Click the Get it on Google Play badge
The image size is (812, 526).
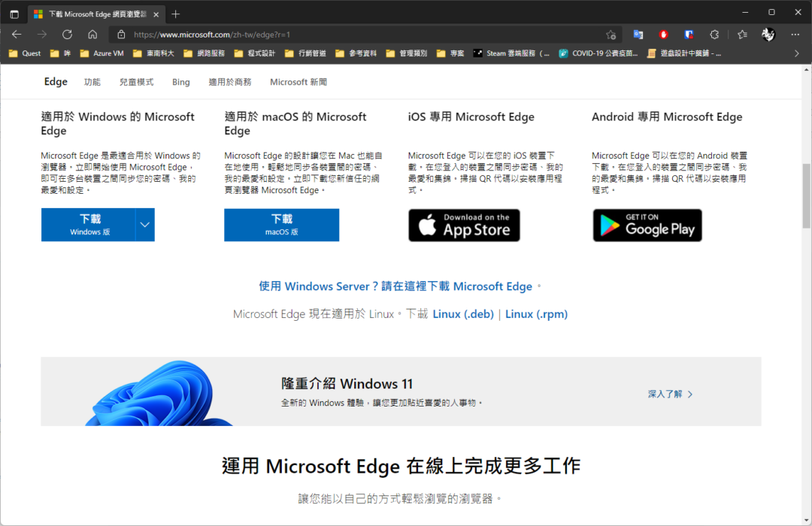point(647,225)
